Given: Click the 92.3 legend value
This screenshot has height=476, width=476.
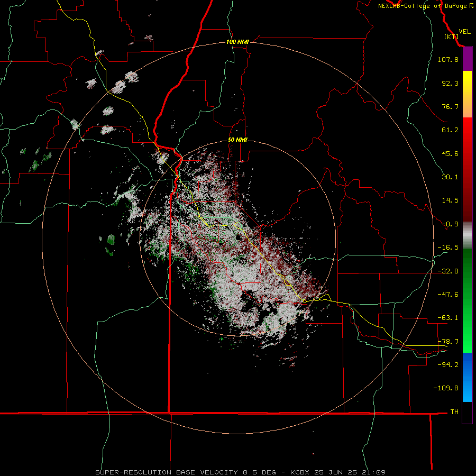Looking at the screenshot, I should pyautogui.click(x=450, y=83).
